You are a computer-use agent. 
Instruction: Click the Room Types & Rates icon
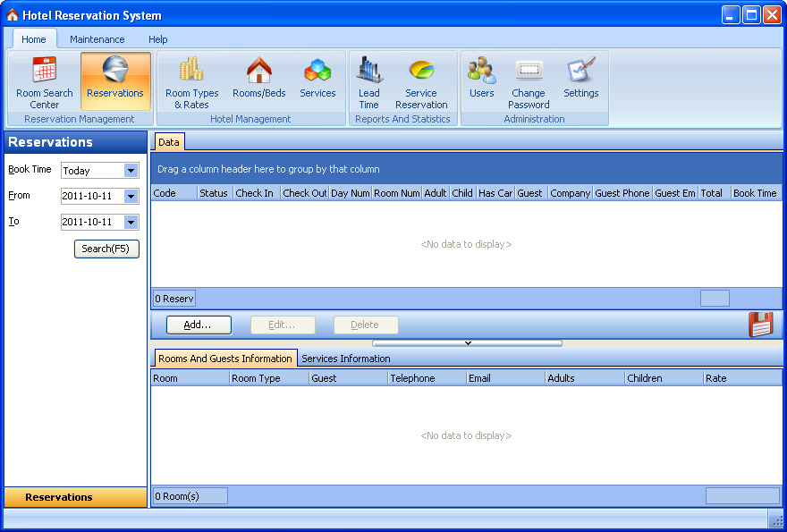click(x=191, y=82)
